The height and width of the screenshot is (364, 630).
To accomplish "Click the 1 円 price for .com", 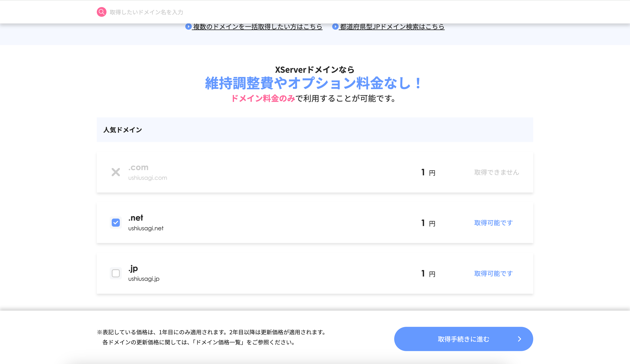I will pyautogui.click(x=428, y=172).
